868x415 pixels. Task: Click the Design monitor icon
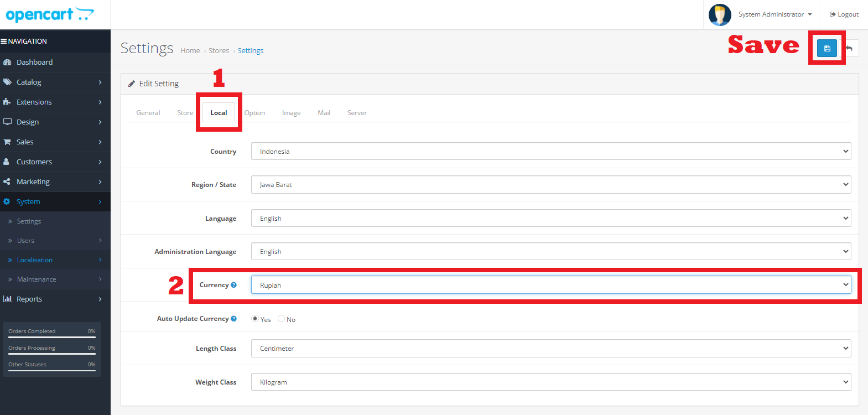[7, 122]
